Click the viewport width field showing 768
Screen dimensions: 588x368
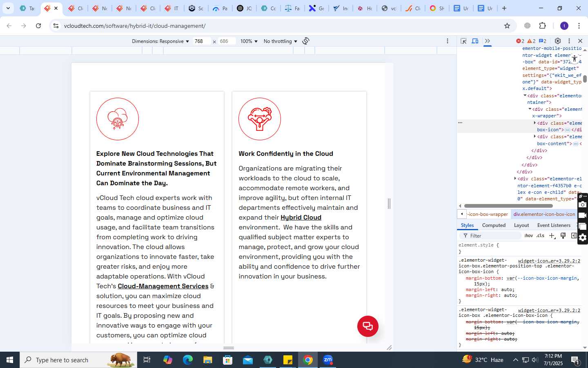(x=202, y=41)
